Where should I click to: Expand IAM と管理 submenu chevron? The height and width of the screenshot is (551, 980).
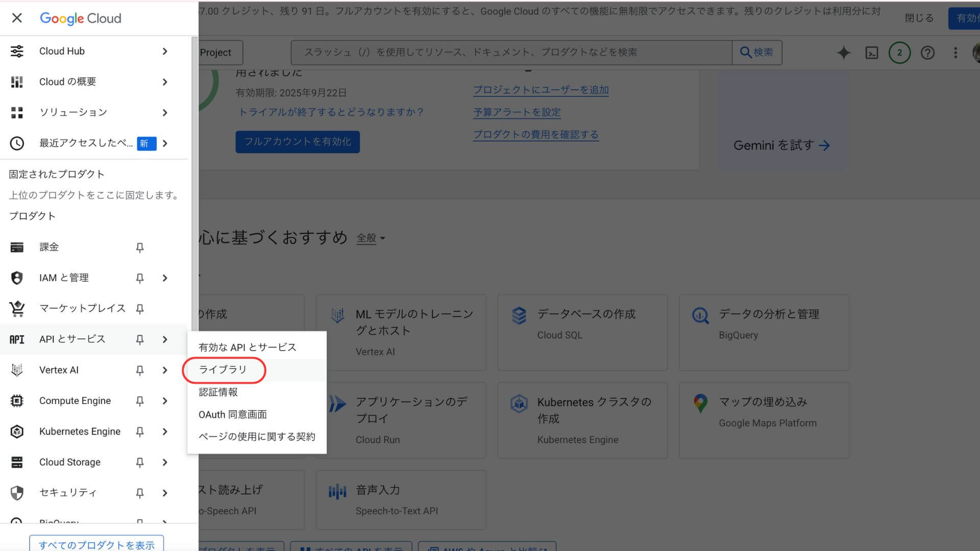165,278
